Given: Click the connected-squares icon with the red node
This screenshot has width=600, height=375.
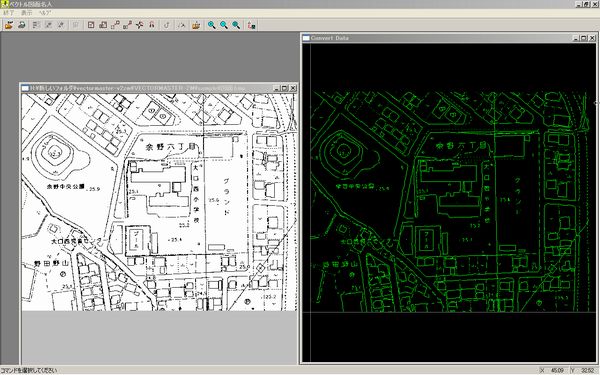Looking at the screenshot, I should (127, 25).
